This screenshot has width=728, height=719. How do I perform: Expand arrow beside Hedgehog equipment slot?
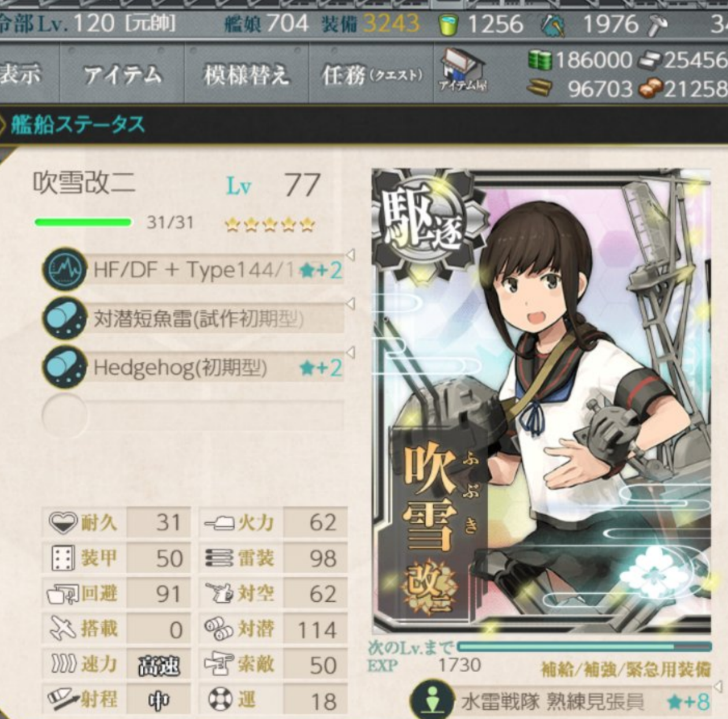click(350, 352)
